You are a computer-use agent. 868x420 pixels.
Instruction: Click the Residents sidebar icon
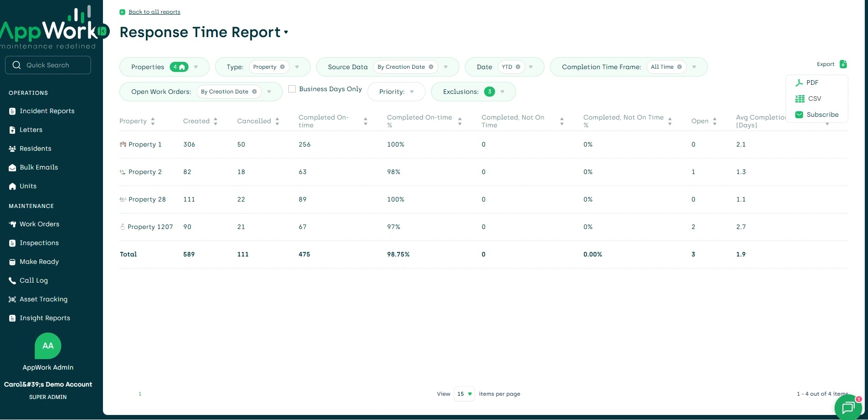(x=12, y=149)
